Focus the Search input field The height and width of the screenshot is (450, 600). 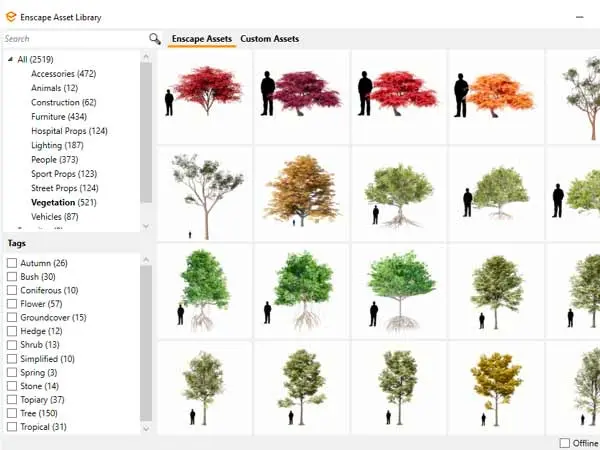[x=75, y=39]
